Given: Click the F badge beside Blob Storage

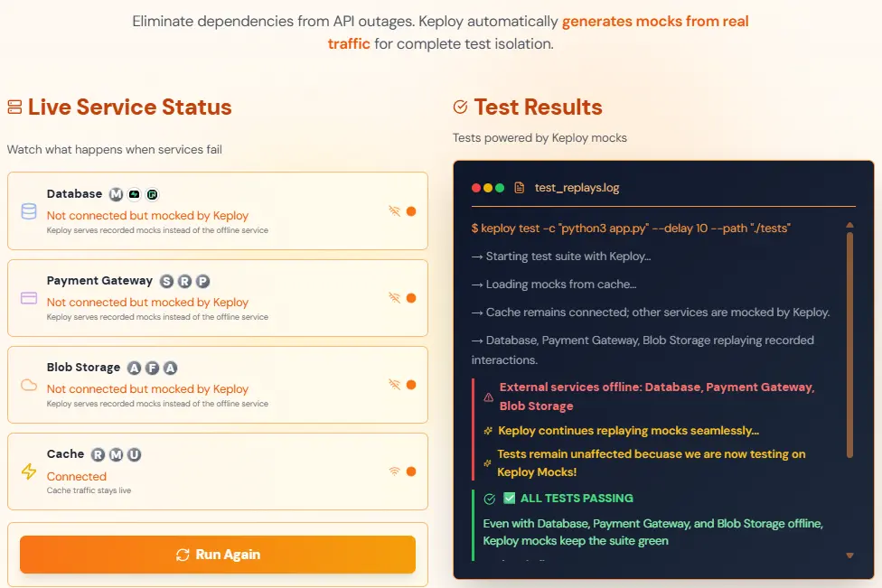Looking at the screenshot, I should pos(152,368).
